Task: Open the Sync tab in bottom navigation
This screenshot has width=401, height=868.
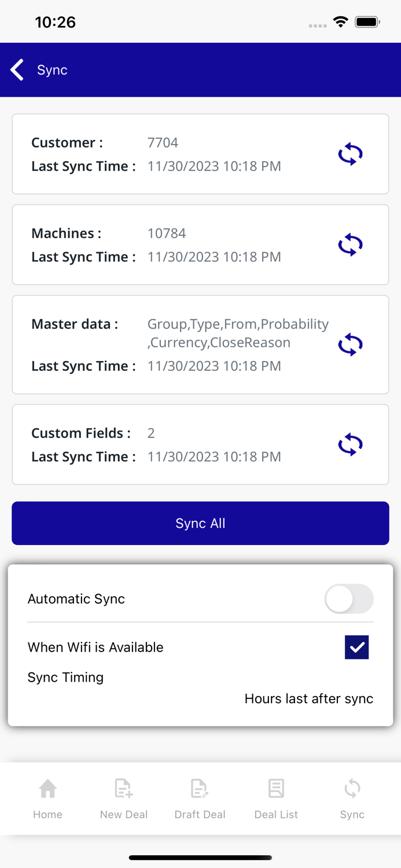Action: pyautogui.click(x=352, y=799)
